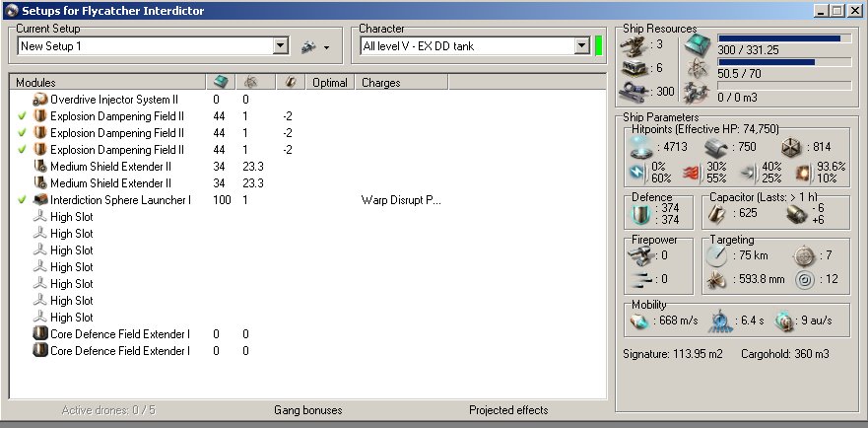
Task: Click the capacitor recharge icon showing -6 +6
Action: coord(796,214)
